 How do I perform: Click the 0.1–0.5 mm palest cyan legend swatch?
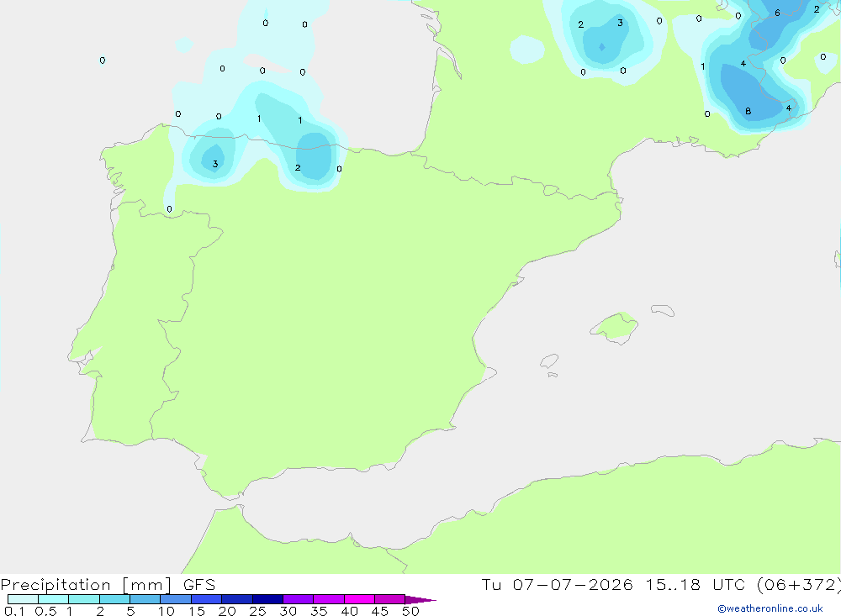click(x=23, y=599)
